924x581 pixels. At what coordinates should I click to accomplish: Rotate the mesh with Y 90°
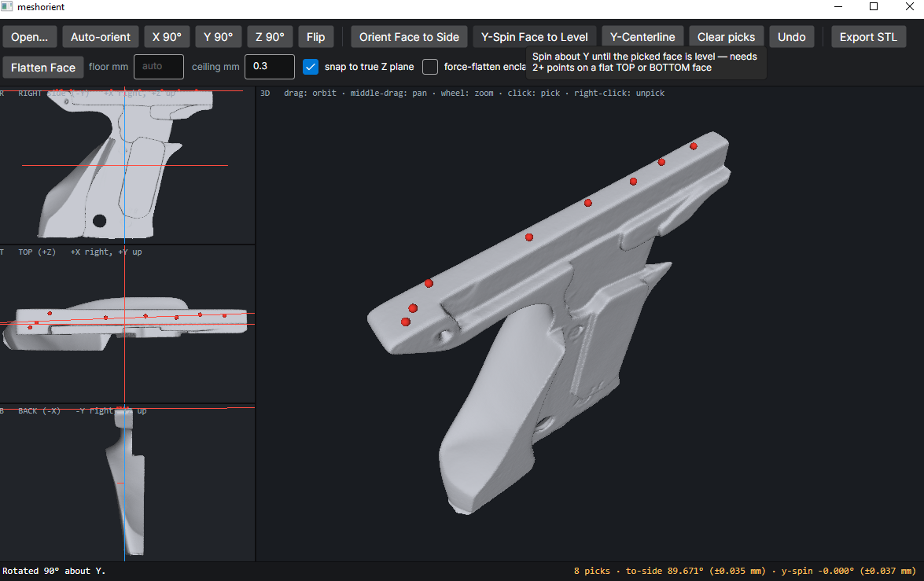(x=218, y=36)
